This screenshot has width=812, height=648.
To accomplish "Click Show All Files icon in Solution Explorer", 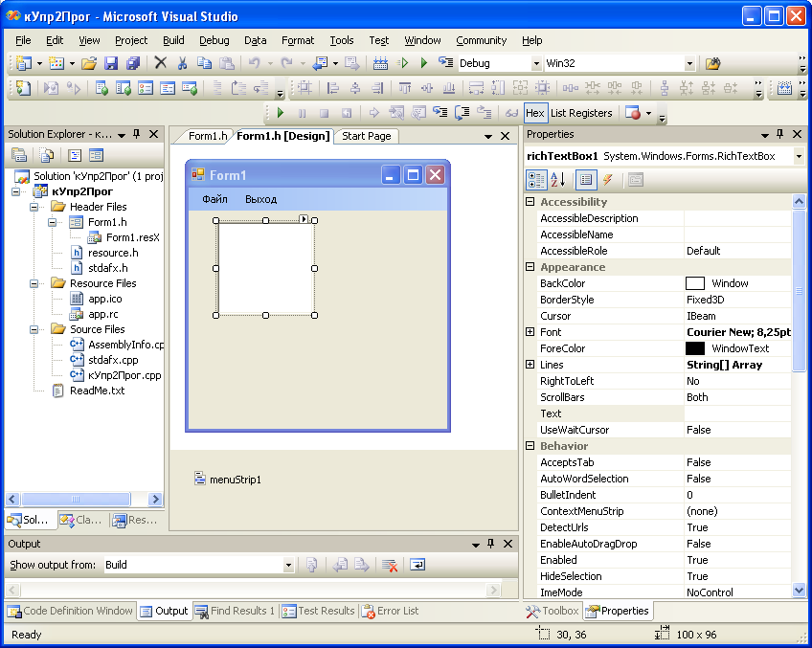I will [47, 155].
